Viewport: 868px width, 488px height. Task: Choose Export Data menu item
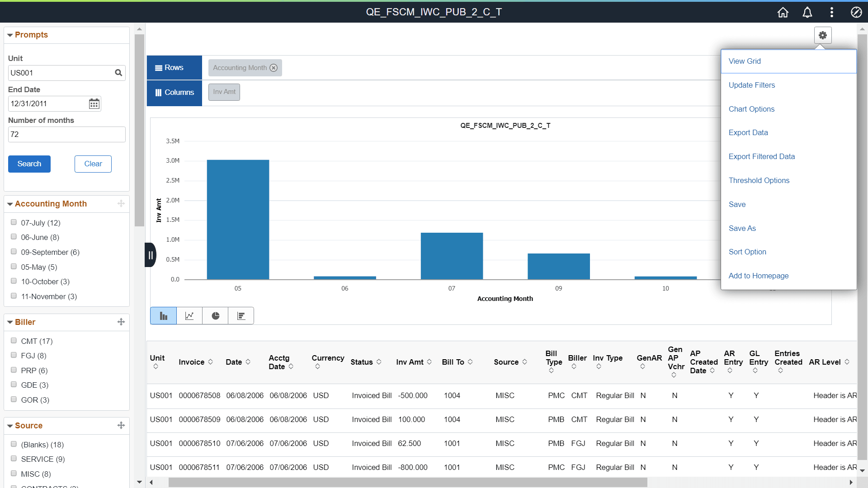748,132
